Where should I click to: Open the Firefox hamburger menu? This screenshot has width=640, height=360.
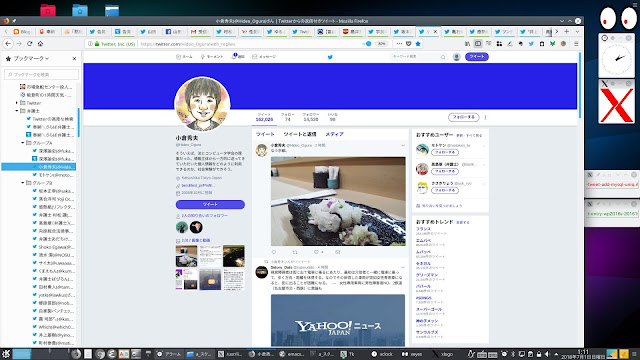click(x=576, y=44)
